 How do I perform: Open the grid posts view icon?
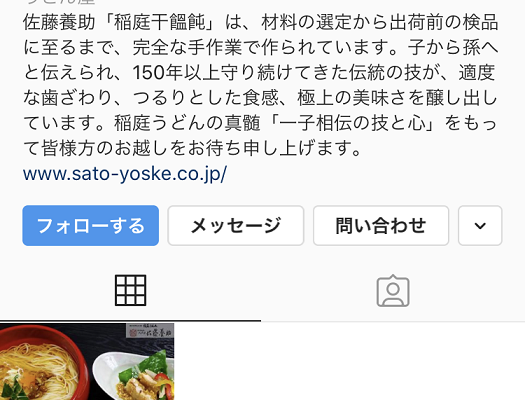(x=131, y=290)
